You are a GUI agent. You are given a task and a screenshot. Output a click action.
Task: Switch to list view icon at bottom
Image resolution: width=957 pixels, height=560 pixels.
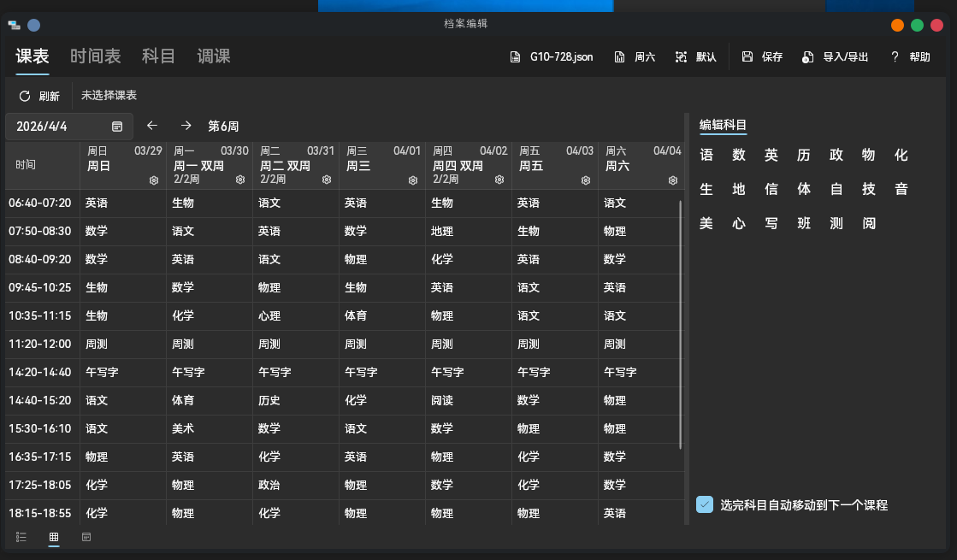click(21, 537)
